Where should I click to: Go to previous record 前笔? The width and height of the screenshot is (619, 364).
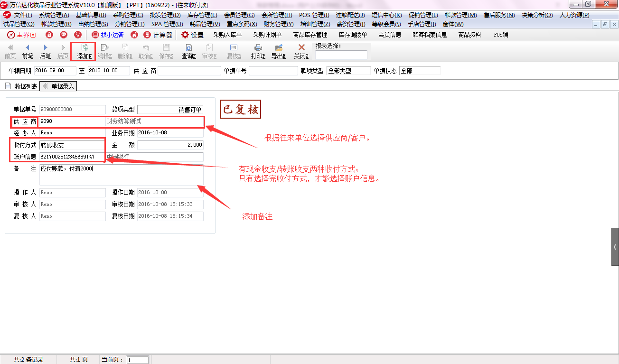tap(28, 51)
